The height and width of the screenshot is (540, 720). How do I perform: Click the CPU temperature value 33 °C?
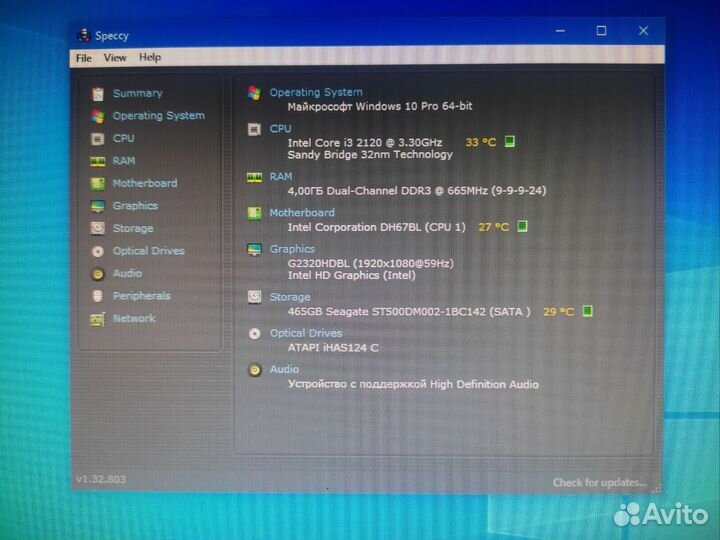(x=481, y=142)
